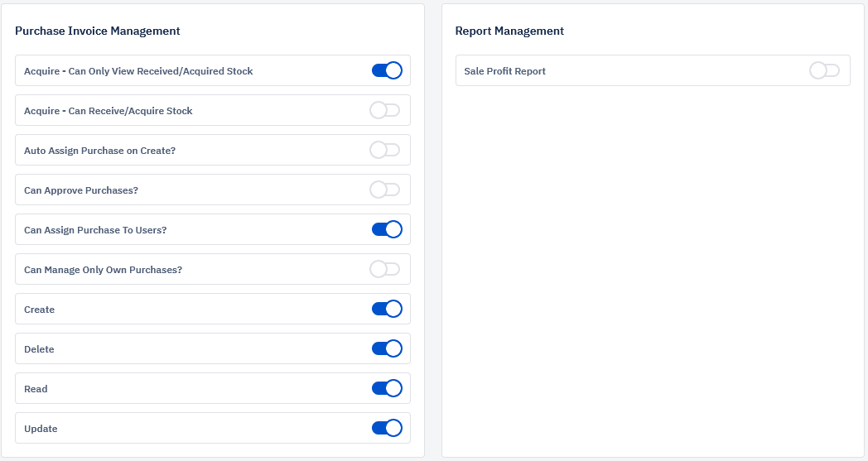Toggle the Read permission switch
Viewport: 868px width, 461px height.
[387, 388]
